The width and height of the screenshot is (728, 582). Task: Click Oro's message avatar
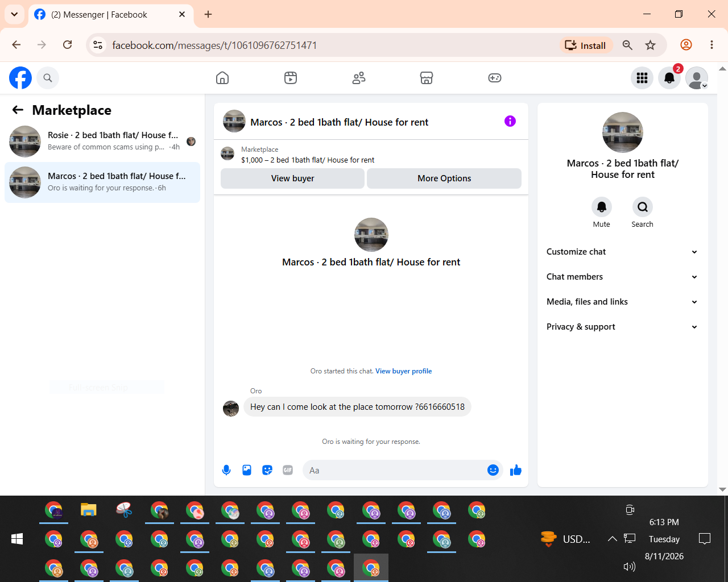[231, 408]
